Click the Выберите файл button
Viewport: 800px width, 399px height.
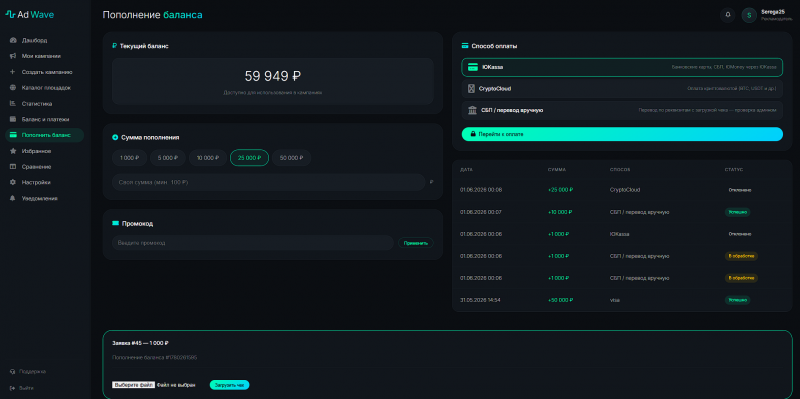[x=134, y=385]
